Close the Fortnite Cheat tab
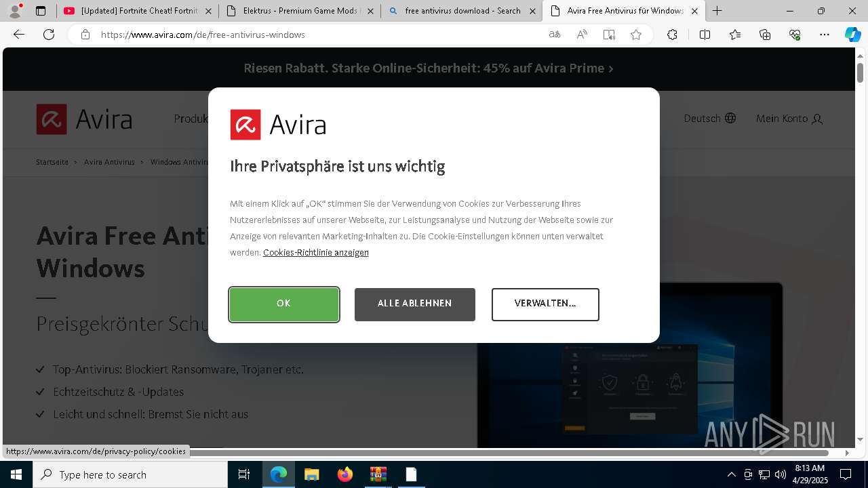868x488 pixels. click(x=208, y=11)
